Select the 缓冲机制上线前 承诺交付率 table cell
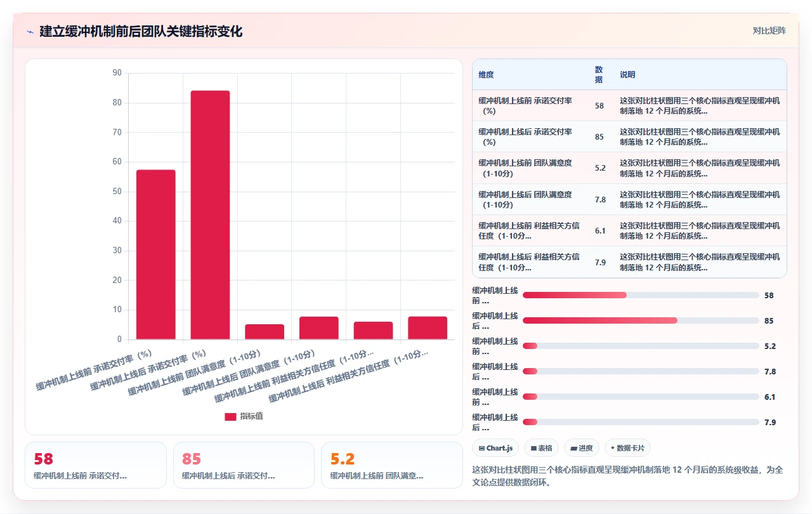 click(x=530, y=105)
